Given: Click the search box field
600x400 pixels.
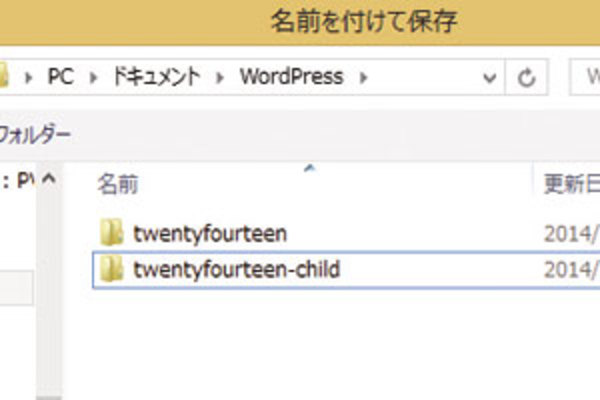Looking at the screenshot, I should (585, 77).
